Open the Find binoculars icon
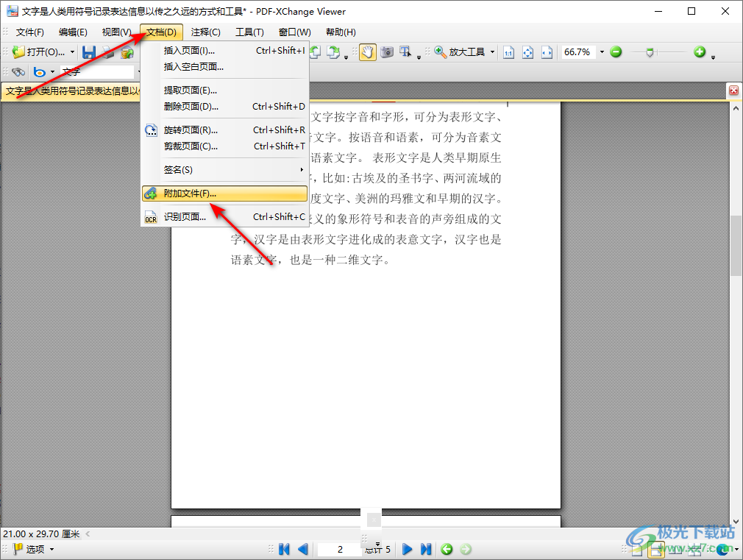The width and height of the screenshot is (743, 560). 18,72
